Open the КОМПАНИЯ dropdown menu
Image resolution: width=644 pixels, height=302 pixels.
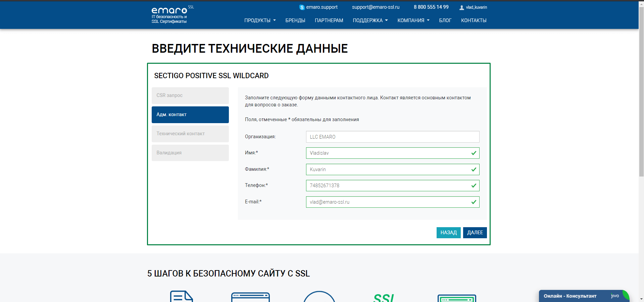tap(413, 20)
